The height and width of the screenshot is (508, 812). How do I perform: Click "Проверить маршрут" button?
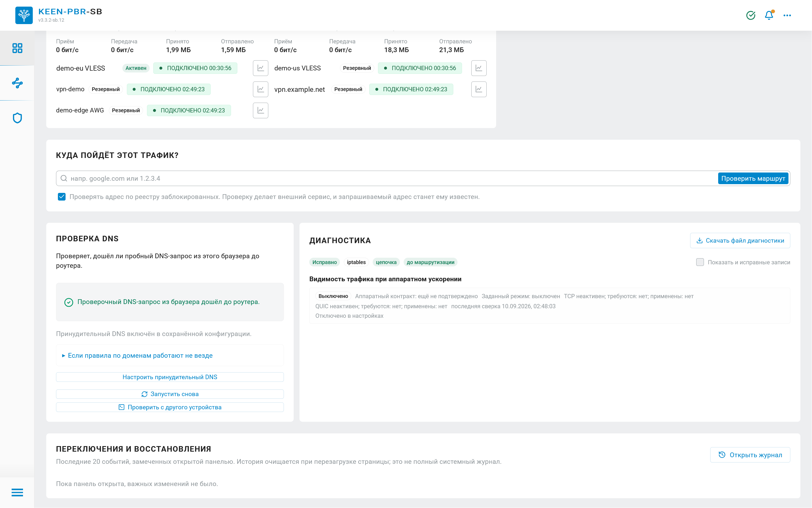[753, 178]
